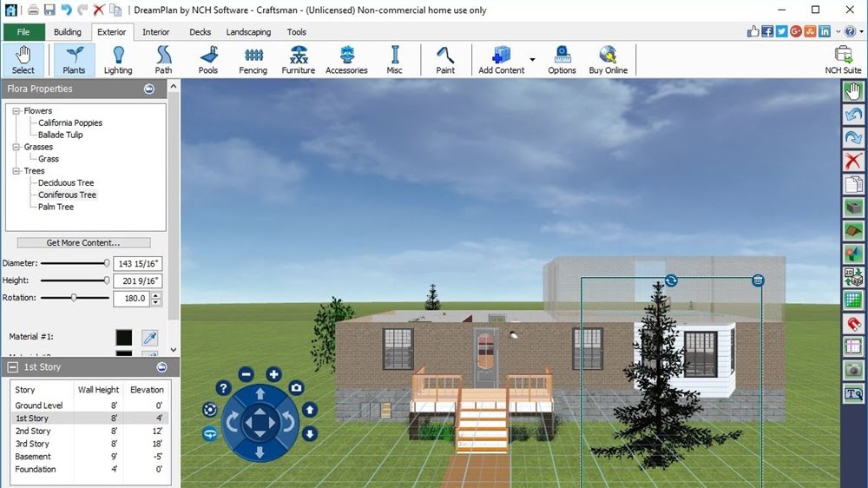Select the Basement story row
The width and height of the screenshot is (868, 488).
89,457
